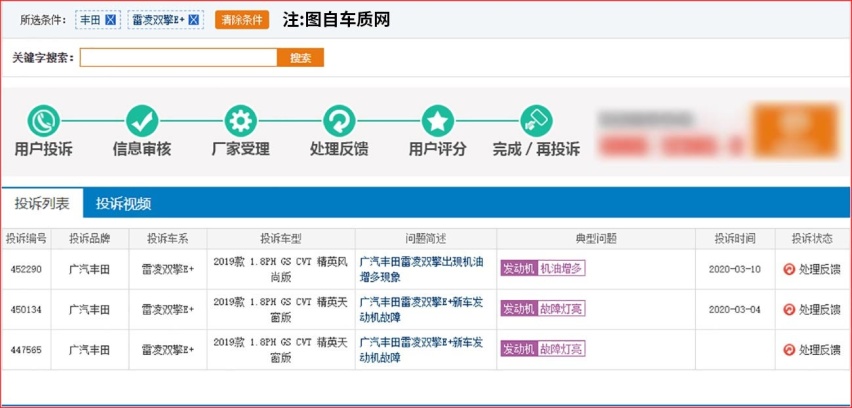Click the 用户评分 star icon

(438, 121)
